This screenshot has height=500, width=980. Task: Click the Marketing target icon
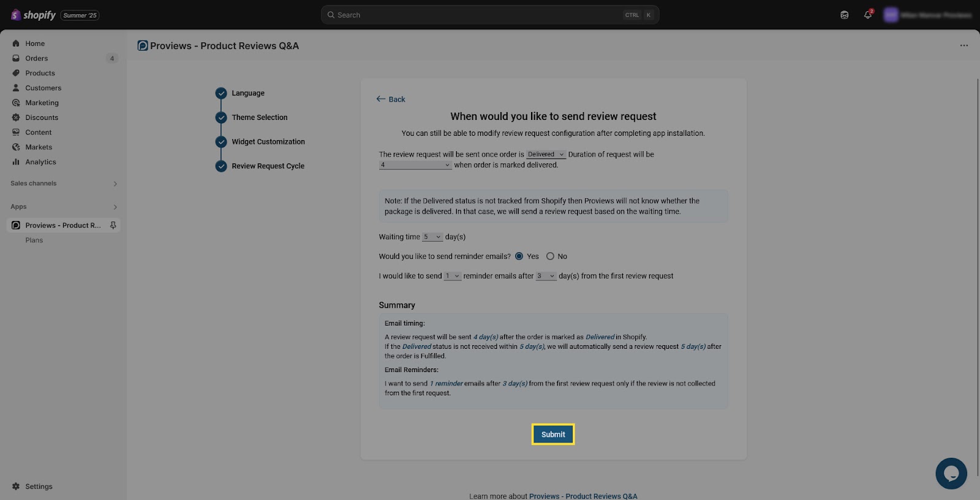pos(16,103)
